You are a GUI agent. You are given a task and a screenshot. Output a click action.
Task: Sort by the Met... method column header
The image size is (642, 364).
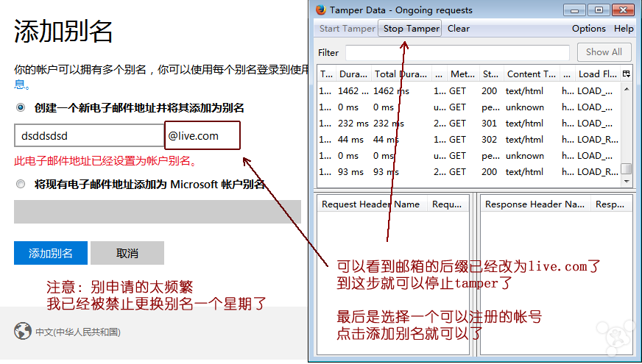(x=462, y=74)
